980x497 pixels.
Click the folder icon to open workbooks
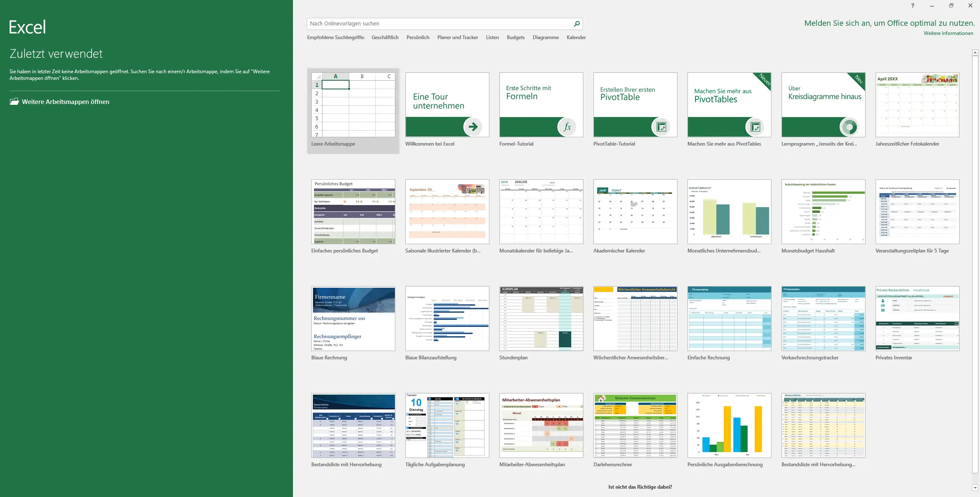(x=15, y=101)
